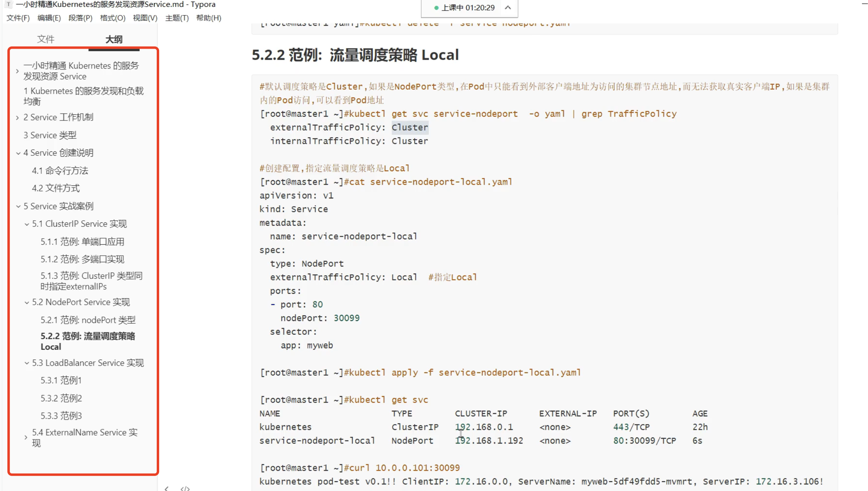The image size is (868, 491).
Task: Click the highlighted Cluster value in code
Action: point(410,127)
